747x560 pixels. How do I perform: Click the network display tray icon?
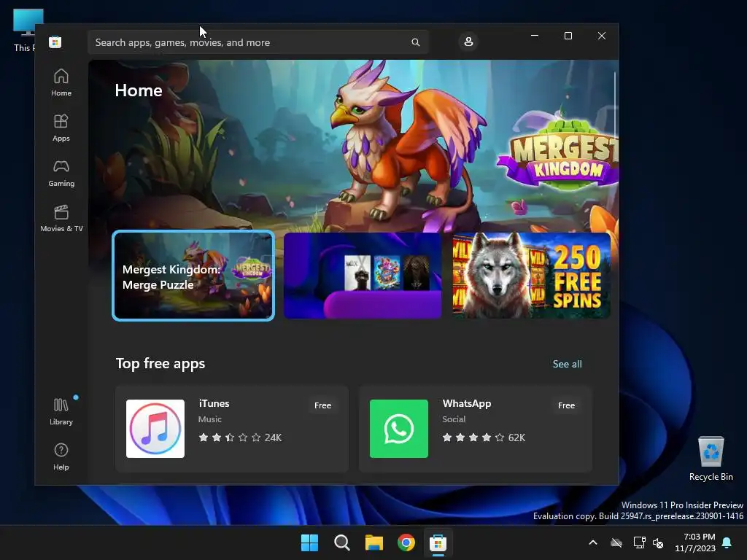pos(639,542)
